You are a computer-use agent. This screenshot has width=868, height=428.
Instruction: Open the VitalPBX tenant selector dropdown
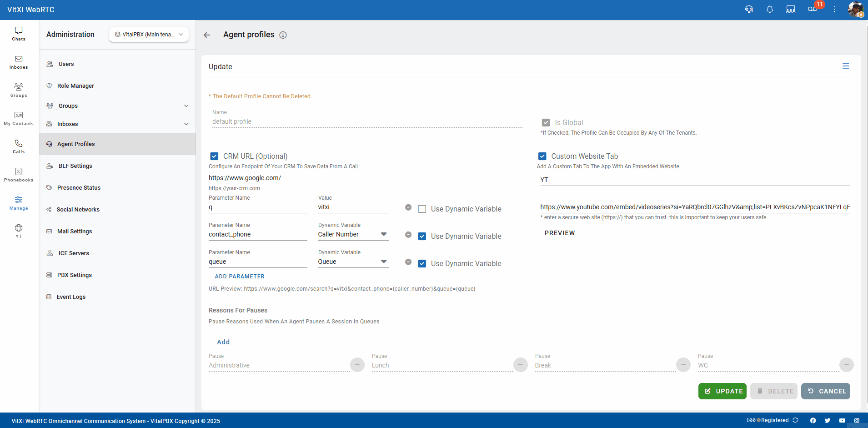149,35
